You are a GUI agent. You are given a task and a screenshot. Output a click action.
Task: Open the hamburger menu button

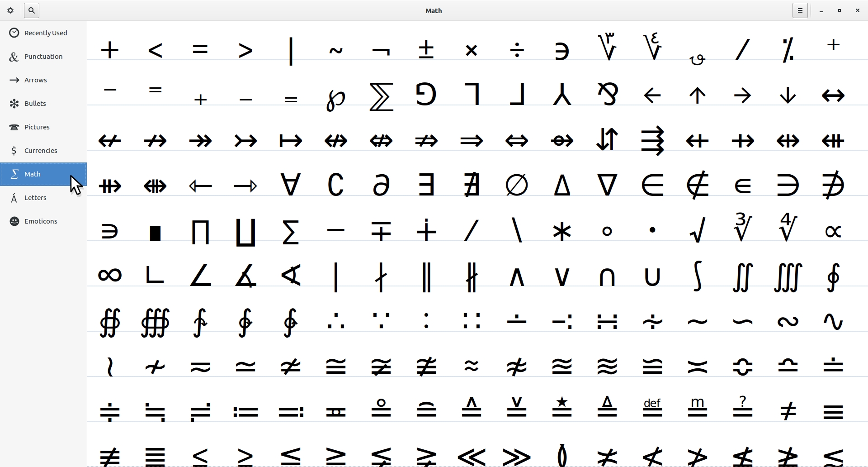click(800, 10)
